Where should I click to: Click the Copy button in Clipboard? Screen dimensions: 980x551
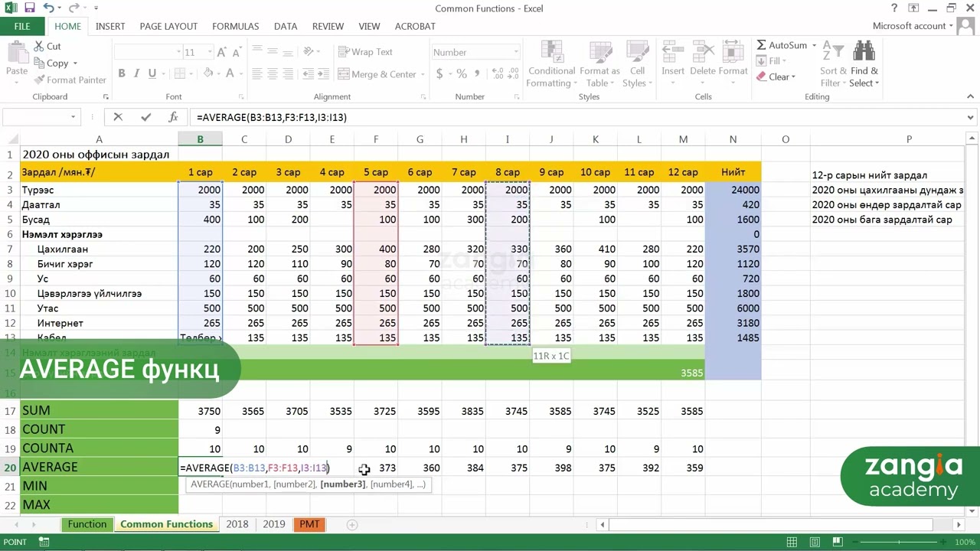click(x=57, y=64)
